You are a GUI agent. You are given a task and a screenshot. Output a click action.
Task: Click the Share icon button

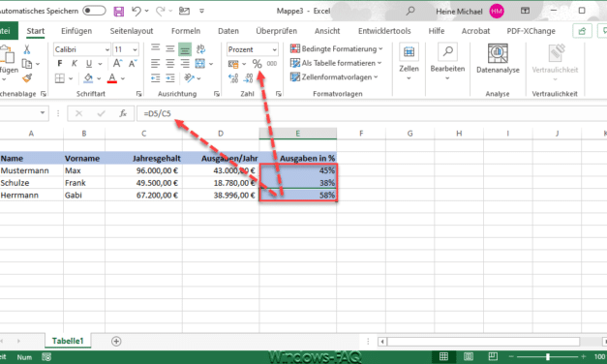pyautogui.click(x=582, y=31)
